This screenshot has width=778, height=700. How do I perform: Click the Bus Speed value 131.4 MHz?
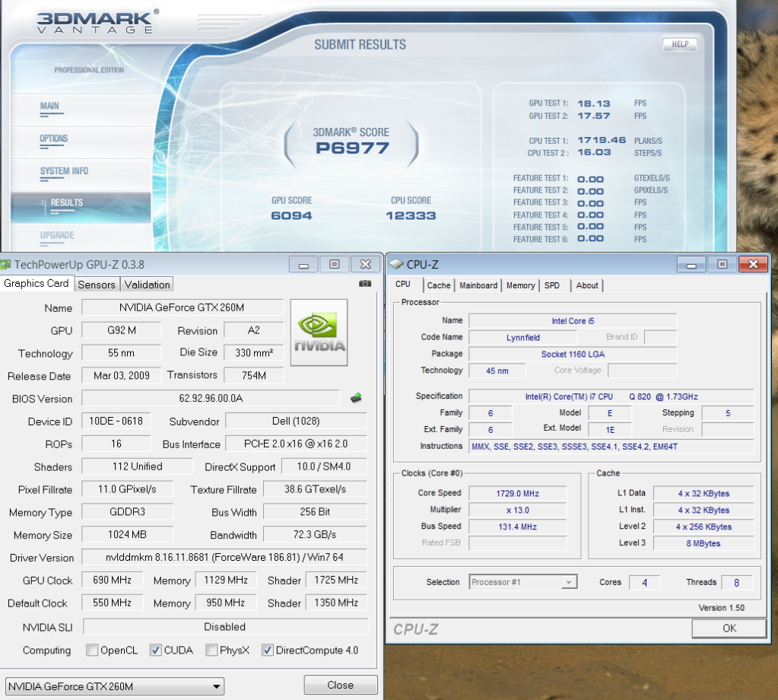click(x=517, y=527)
